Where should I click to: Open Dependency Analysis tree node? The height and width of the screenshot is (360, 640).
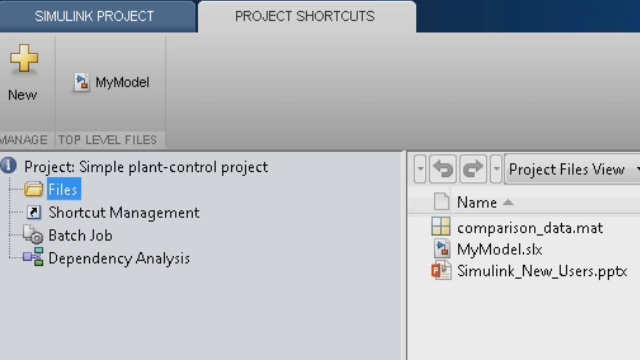(119, 258)
